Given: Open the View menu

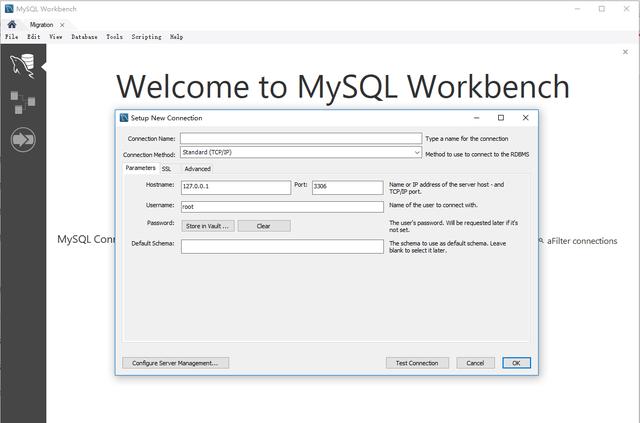Looking at the screenshot, I should coord(56,37).
